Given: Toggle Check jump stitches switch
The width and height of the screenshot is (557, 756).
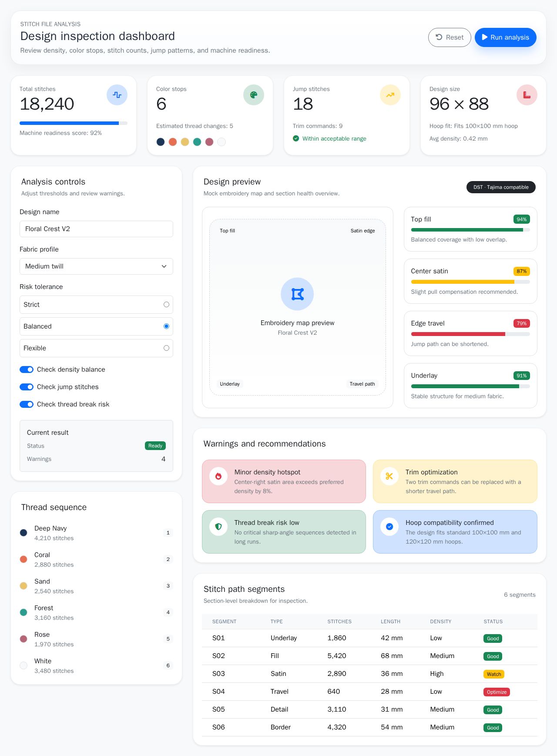Looking at the screenshot, I should (27, 387).
